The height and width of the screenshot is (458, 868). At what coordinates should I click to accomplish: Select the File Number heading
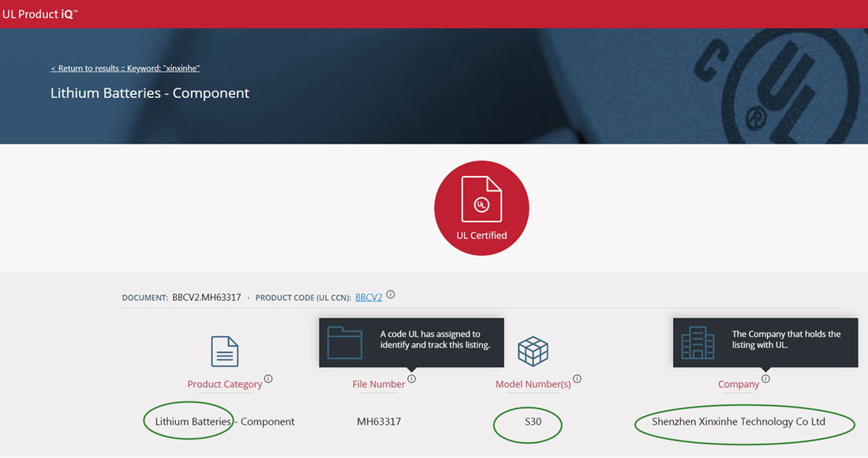(379, 384)
